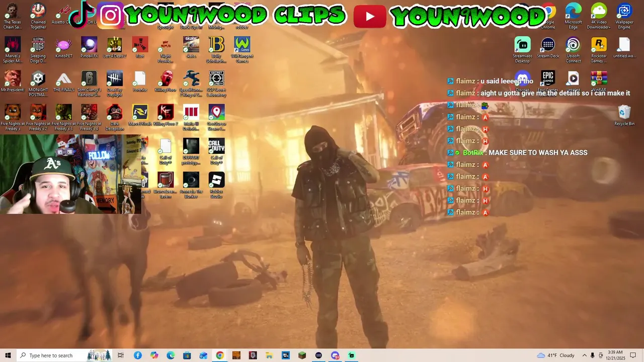Open Tom Clancy's Rainbow Six icon

89,84
